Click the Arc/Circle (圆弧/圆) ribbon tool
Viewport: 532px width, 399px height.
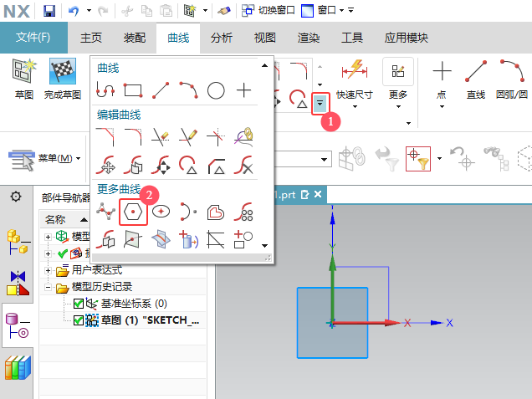512,79
